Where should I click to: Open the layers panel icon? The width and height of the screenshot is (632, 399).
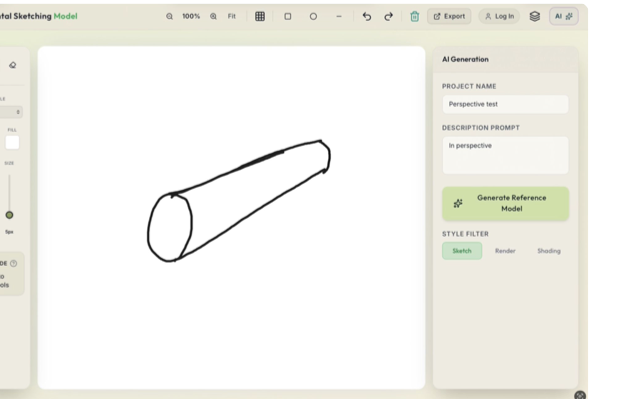[x=535, y=17]
